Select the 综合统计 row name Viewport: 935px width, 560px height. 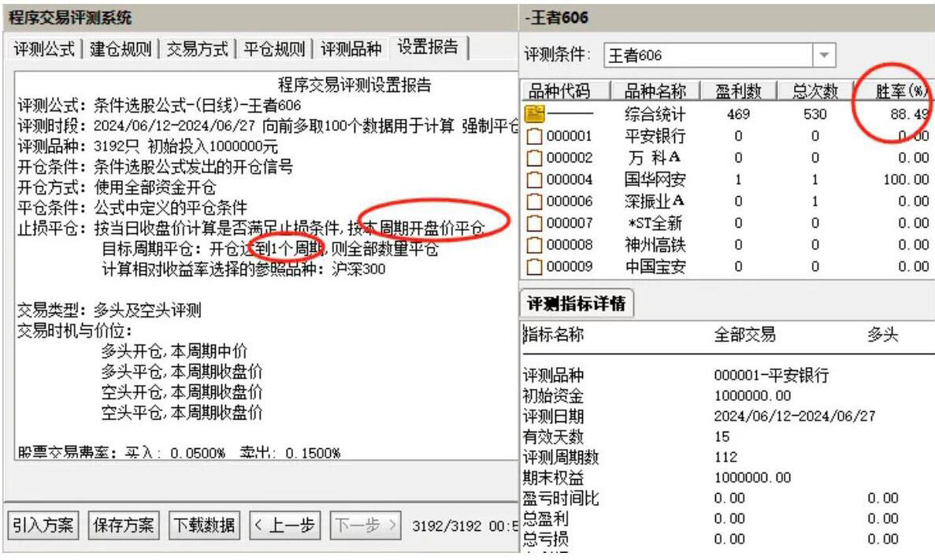(655, 114)
